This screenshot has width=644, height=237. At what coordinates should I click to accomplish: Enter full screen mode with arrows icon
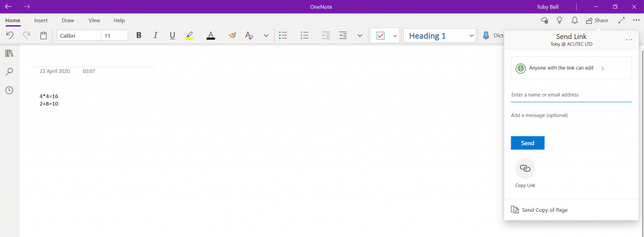coord(621,20)
